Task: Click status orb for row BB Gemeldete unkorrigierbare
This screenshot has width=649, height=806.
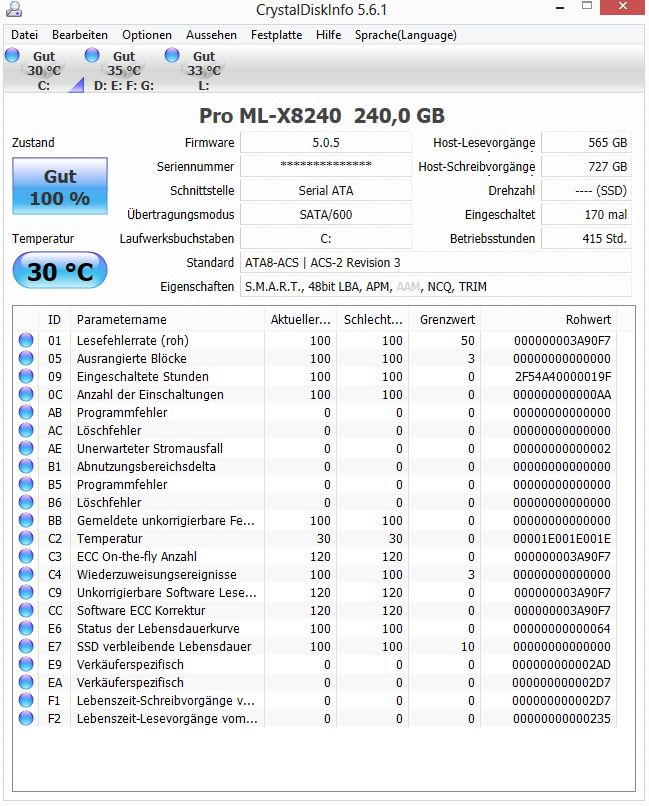Action: [26, 520]
